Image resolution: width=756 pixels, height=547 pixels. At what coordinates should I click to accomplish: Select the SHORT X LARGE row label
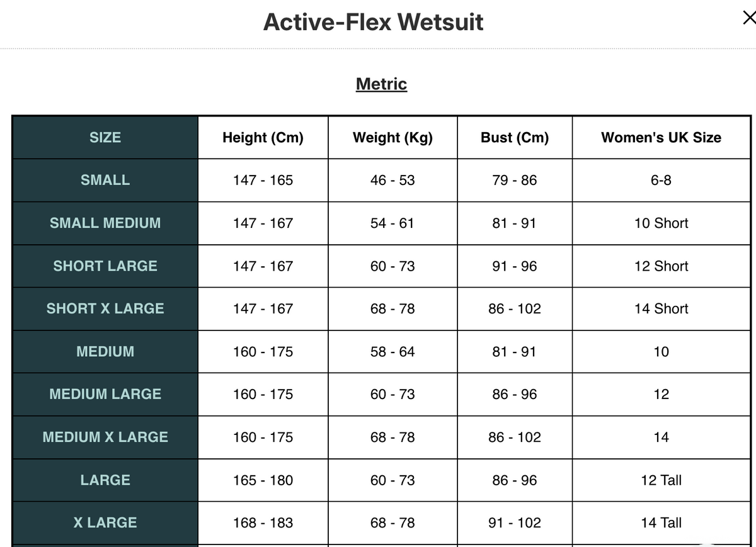coord(105,308)
